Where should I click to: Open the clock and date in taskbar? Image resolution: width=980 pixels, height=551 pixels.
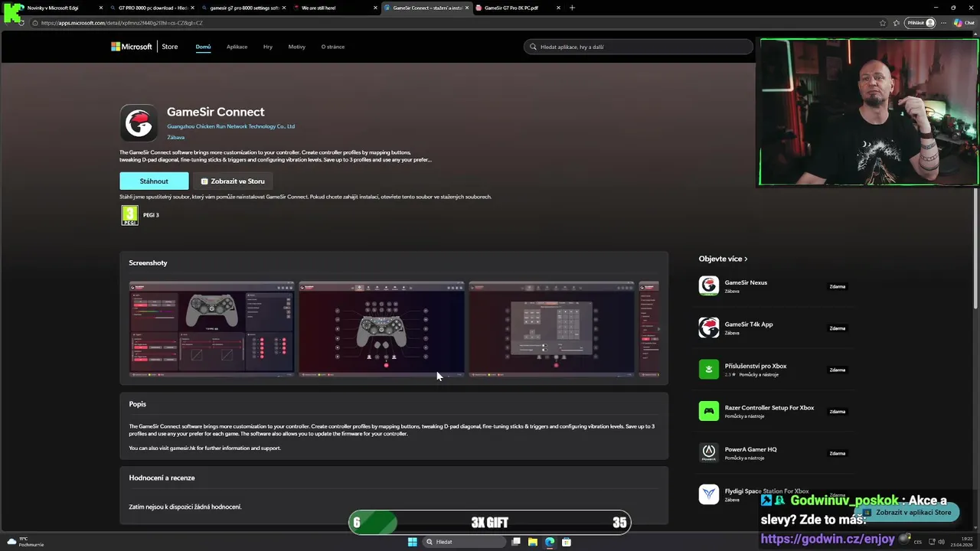point(961,542)
